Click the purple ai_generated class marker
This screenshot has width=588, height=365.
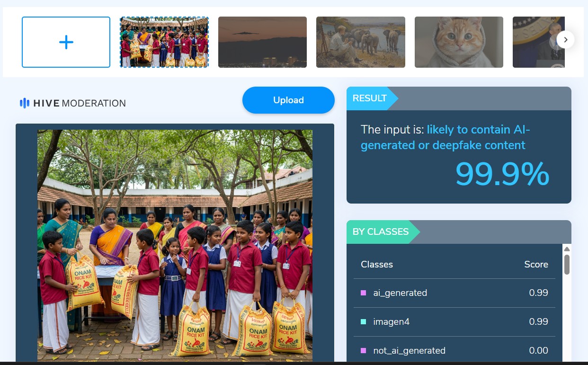(364, 293)
